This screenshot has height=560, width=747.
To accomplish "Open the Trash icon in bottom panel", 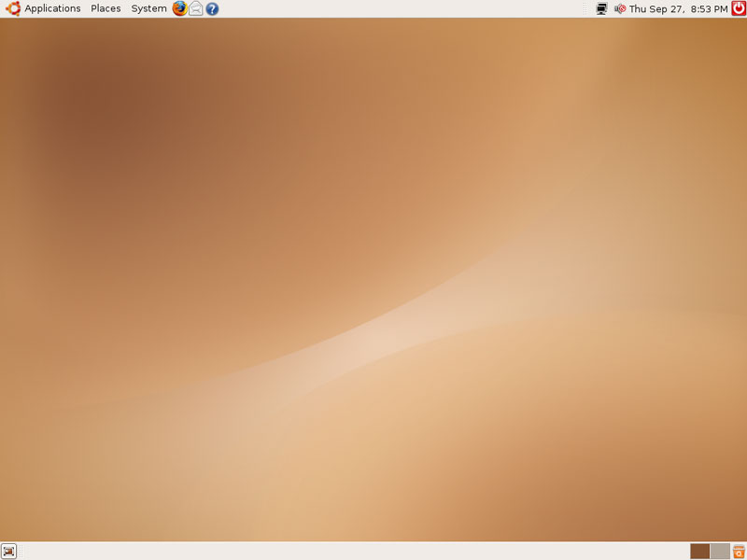I will coord(739,552).
